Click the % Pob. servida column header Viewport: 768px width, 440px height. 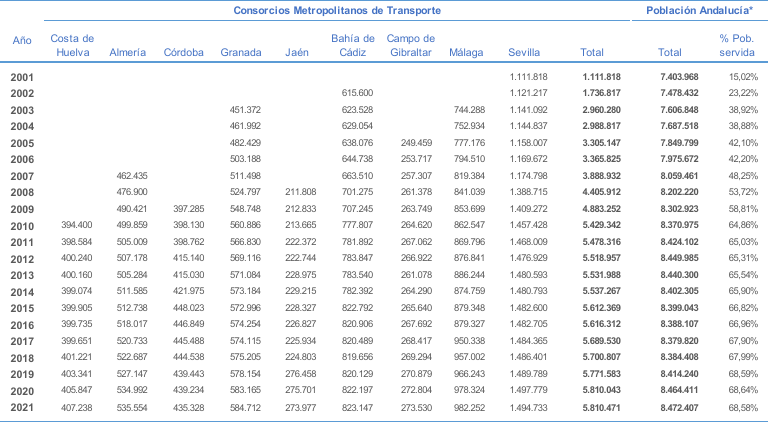737,45
